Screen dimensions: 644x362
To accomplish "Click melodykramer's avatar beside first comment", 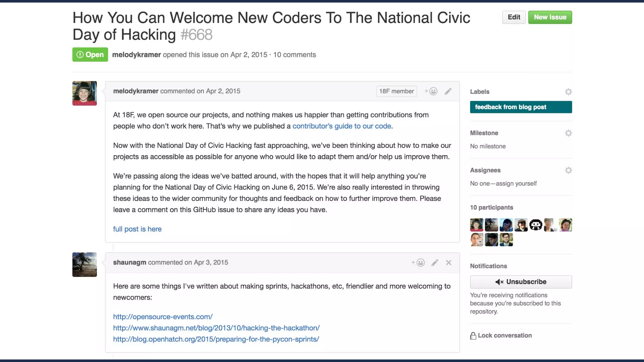I will [x=85, y=93].
